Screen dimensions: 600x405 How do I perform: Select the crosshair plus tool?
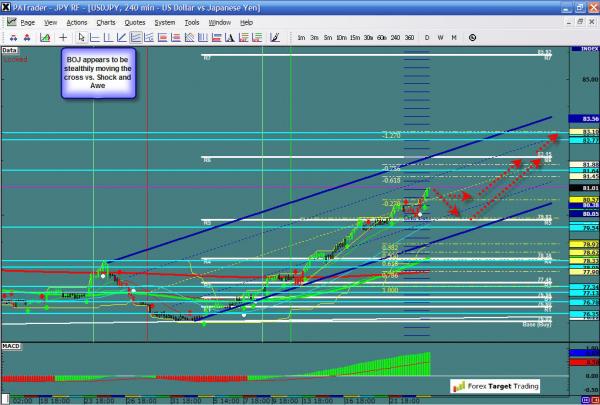point(63,38)
